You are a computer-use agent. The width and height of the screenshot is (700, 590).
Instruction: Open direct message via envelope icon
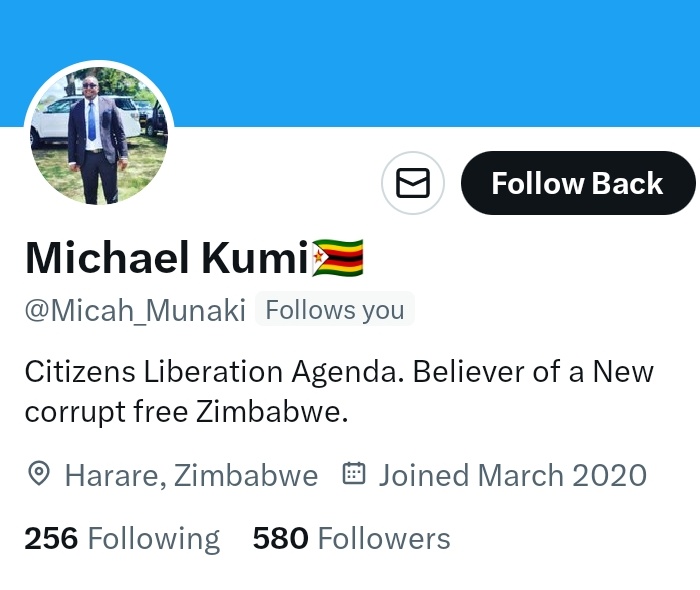click(x=413, y=183)
